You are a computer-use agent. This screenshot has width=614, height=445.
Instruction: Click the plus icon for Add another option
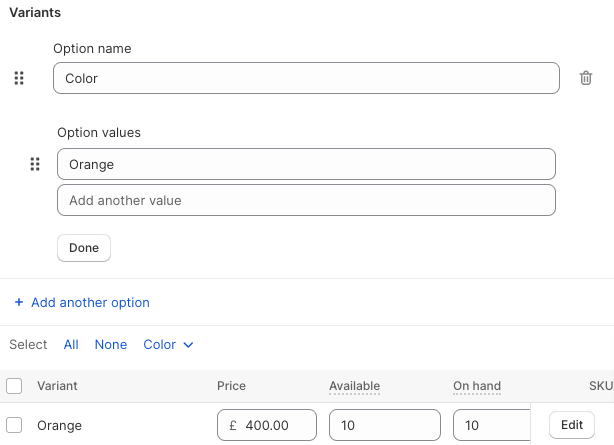coord(19,302)
